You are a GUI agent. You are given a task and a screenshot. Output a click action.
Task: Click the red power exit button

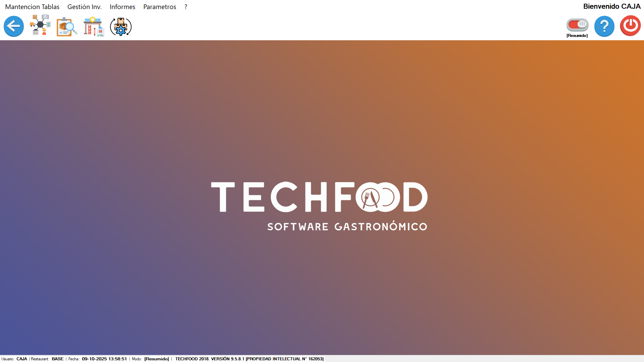pos(630,26)
